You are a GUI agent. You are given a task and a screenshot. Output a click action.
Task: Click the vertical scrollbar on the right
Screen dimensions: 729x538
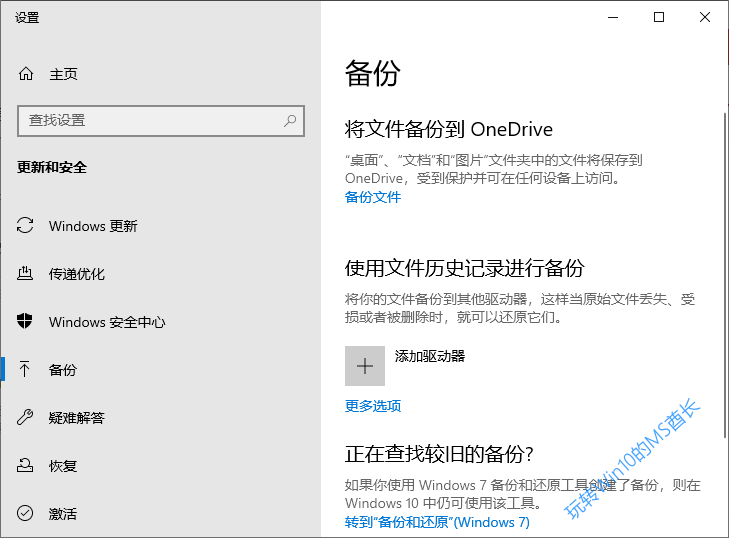point(725,274)
